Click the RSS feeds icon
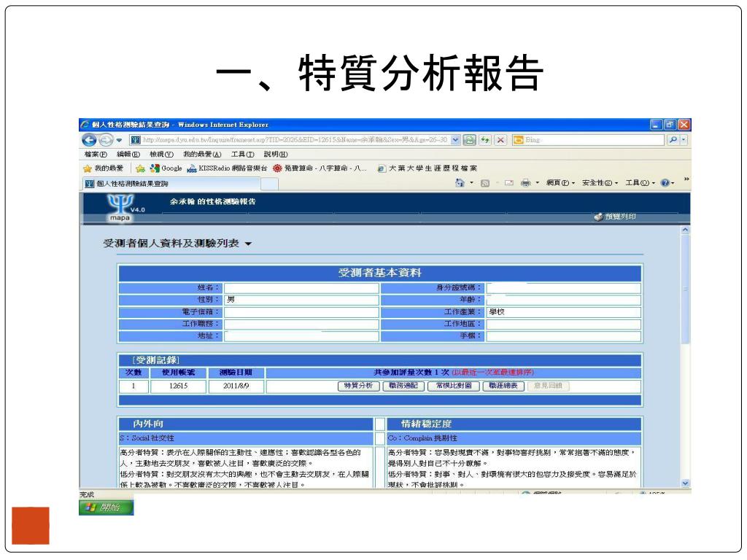This screenshot has width=747, height=560. (485, 183)
